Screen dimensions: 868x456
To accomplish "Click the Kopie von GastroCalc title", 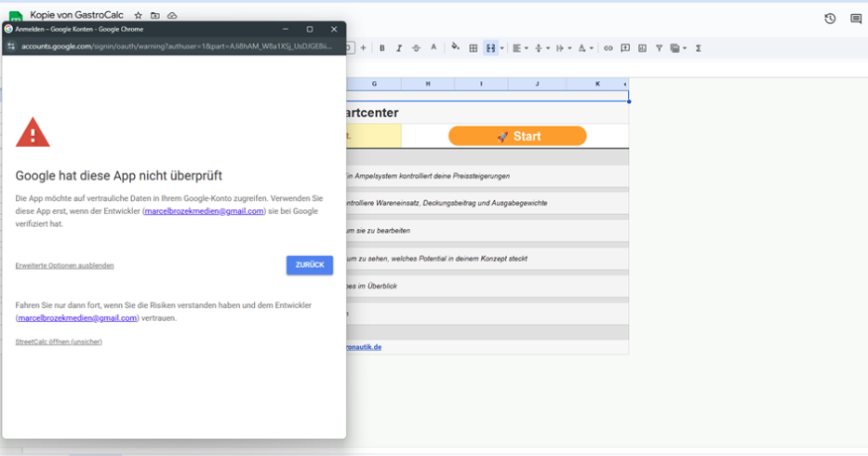I will pos(76,15).
